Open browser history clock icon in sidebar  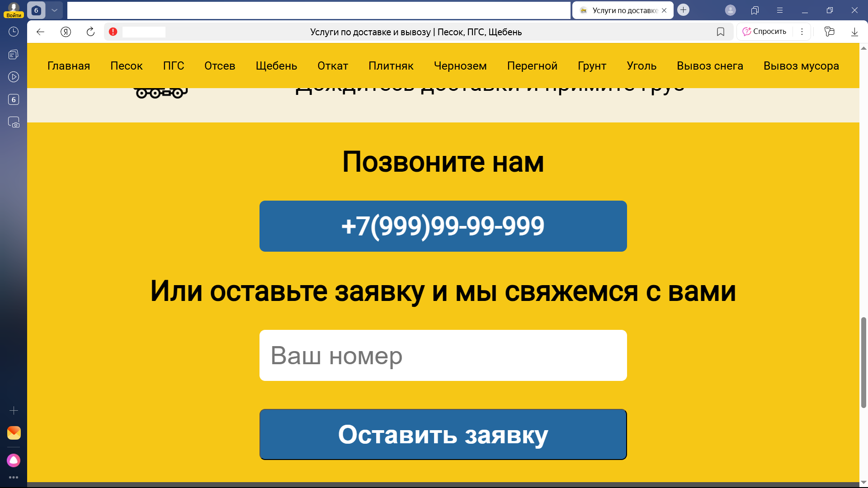point(14,32)
